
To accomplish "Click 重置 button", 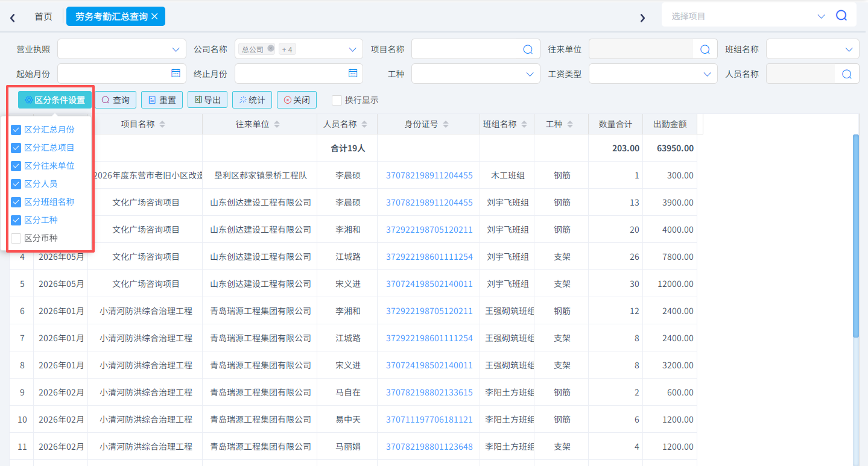I will click(162, 100).
